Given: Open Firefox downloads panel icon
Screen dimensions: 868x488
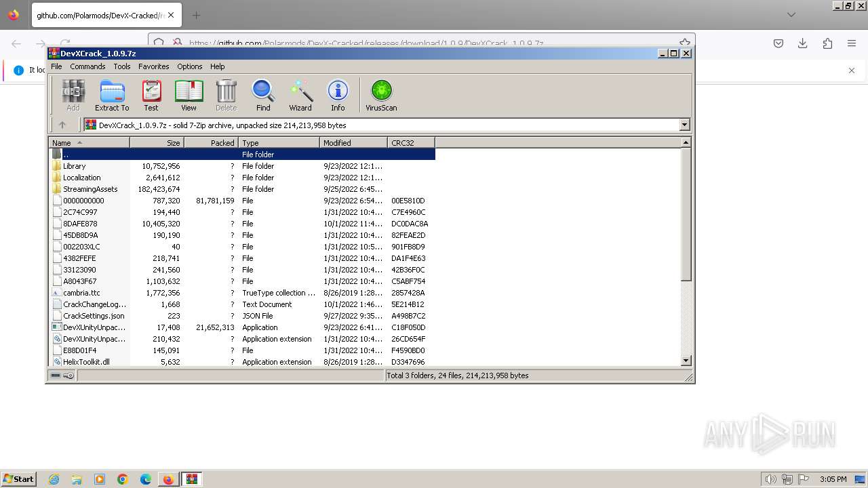Looking at the screenshot, I should pos(803,43).
